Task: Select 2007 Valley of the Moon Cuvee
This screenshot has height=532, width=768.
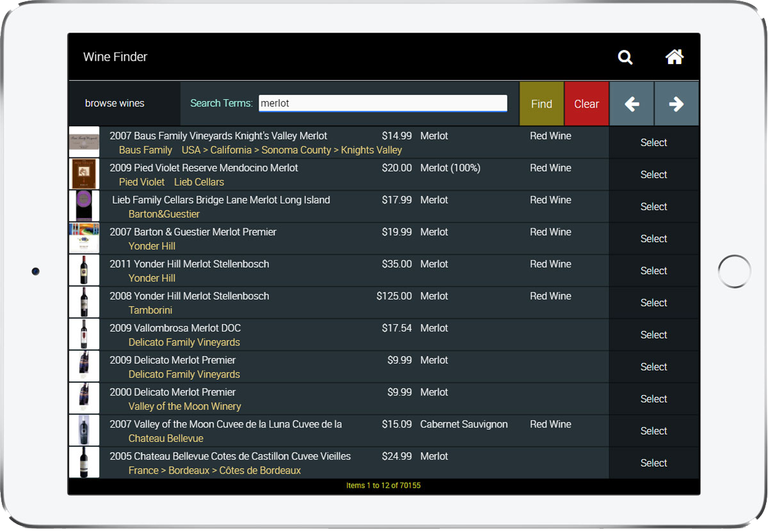Action: click(653, 431)
